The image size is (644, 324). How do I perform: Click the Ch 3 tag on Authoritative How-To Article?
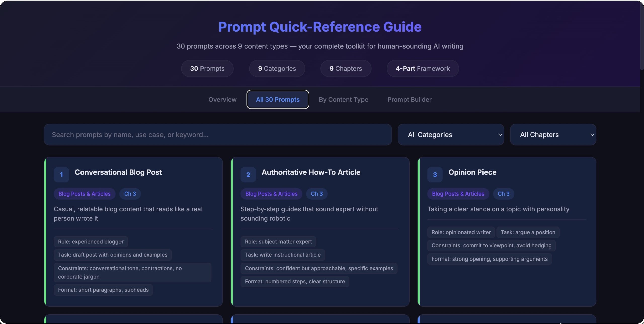(316, 194)
